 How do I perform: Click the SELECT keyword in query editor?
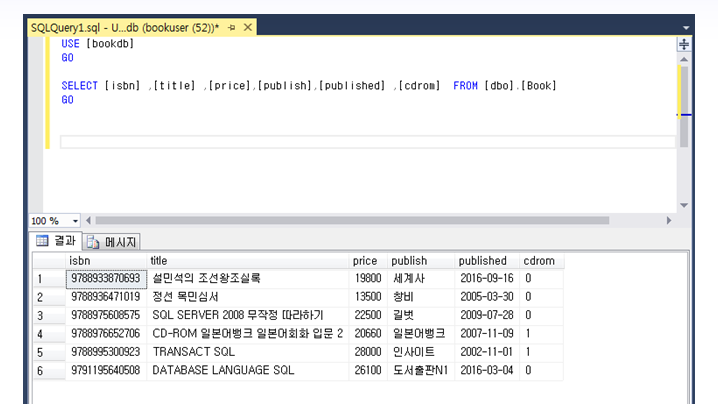[80, 86]
